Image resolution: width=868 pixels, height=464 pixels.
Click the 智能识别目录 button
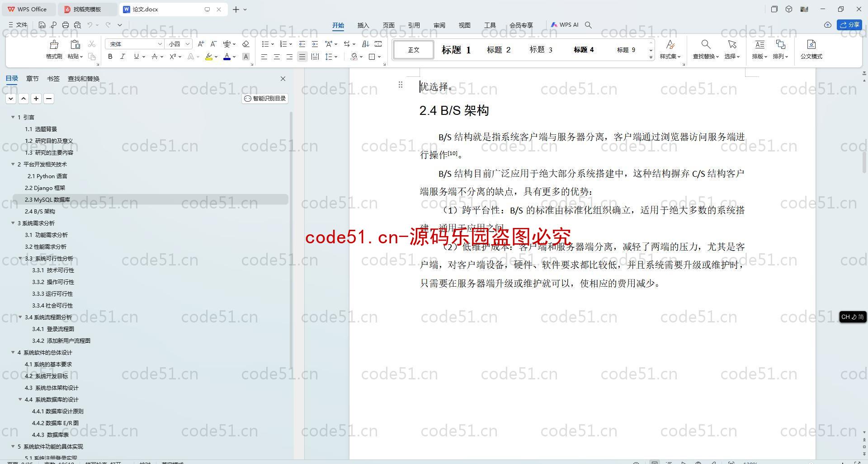point(265,99)
